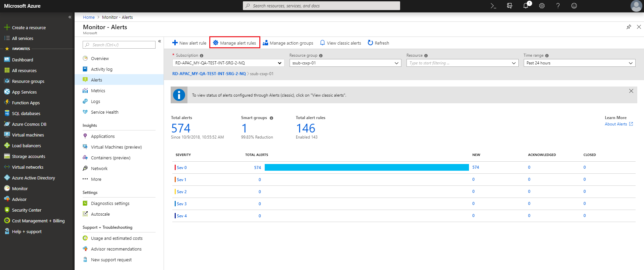Click the blue Sev 0 alerts bar
The image size is (644, 270).
tap(367, 167)
